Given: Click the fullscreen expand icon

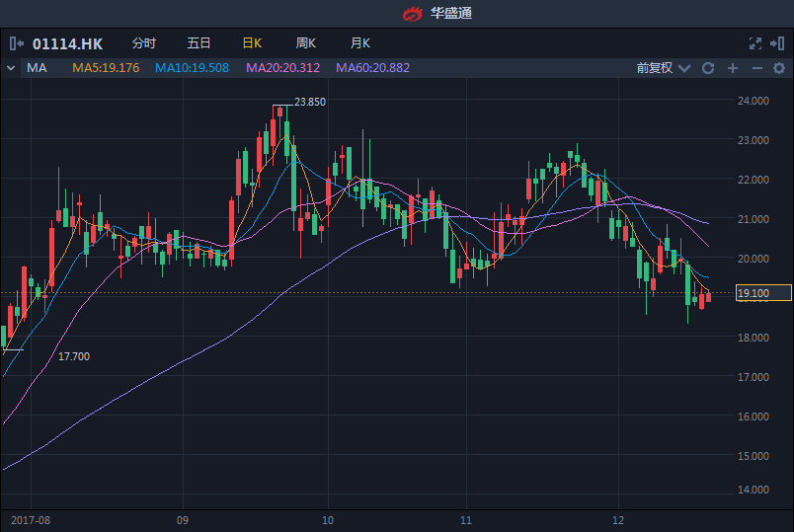Looking at the screenshot, I should (x=755, y=43).
